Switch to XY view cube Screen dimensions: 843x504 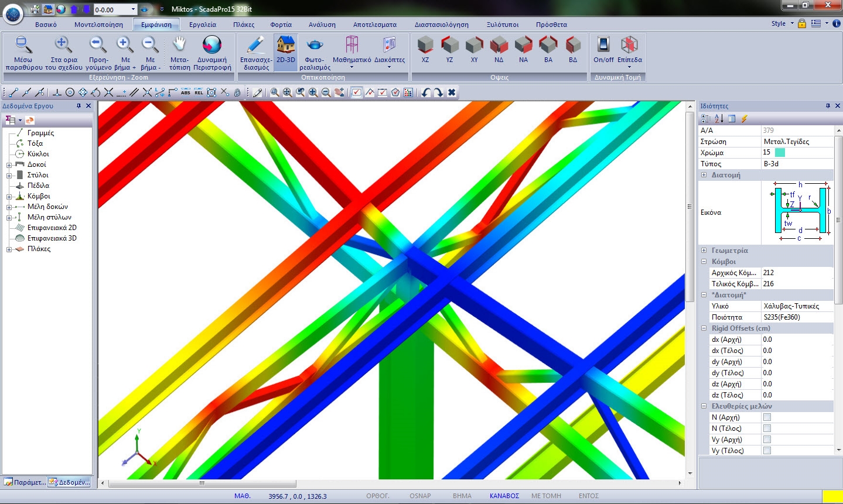tap(474, 44)
